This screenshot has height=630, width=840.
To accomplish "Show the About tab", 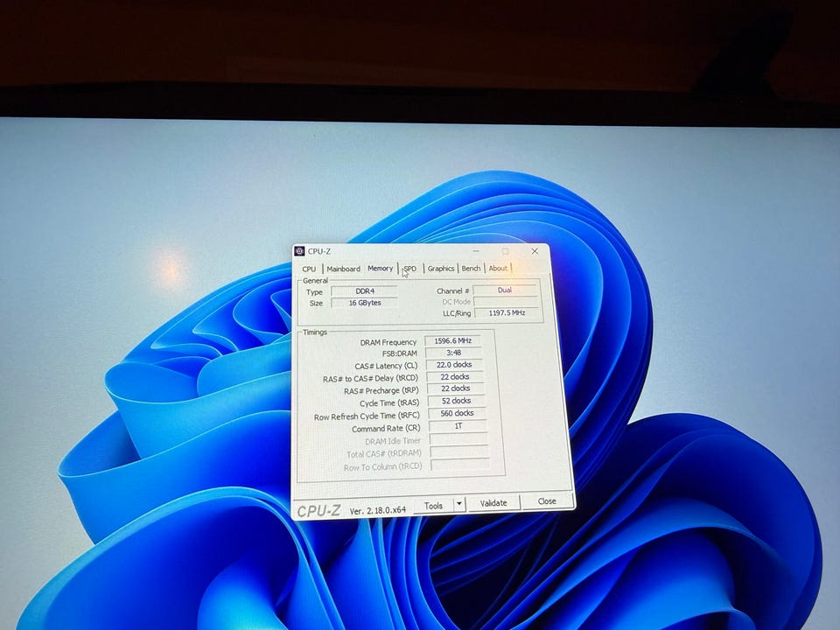I will pyautogui.click(x=498, y=269).
